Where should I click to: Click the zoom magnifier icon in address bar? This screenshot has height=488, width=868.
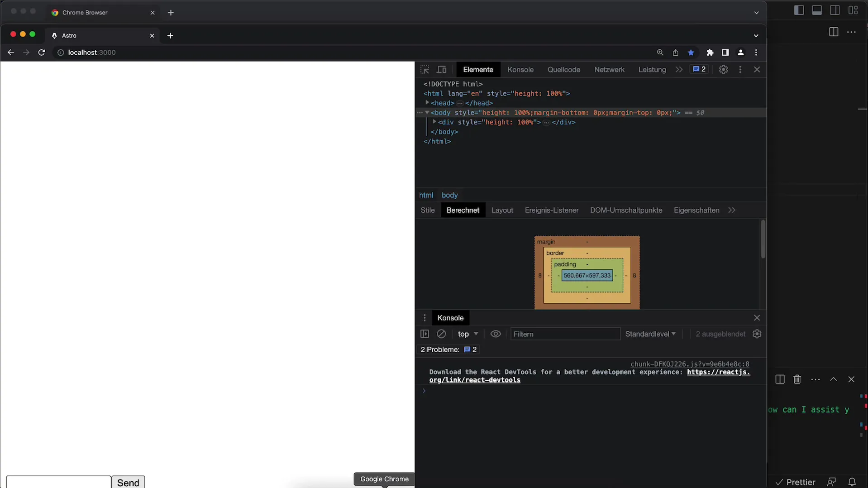point(660,53)
